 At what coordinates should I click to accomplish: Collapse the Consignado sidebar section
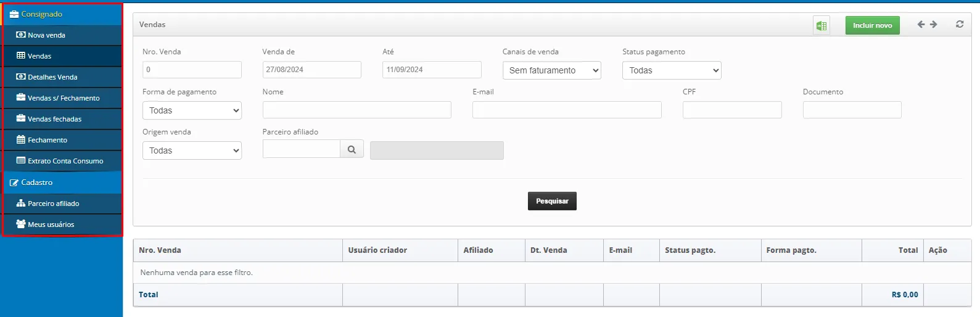tap(41, 14)
